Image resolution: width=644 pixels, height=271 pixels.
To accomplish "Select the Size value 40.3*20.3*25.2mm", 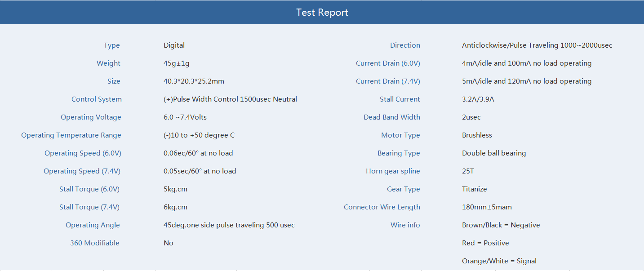I will (x=194, y=81).
